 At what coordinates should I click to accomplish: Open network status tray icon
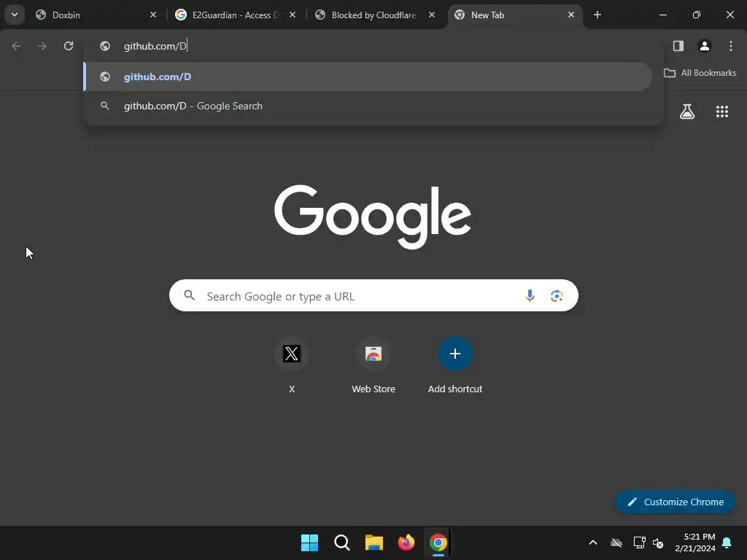click(639, 542)
